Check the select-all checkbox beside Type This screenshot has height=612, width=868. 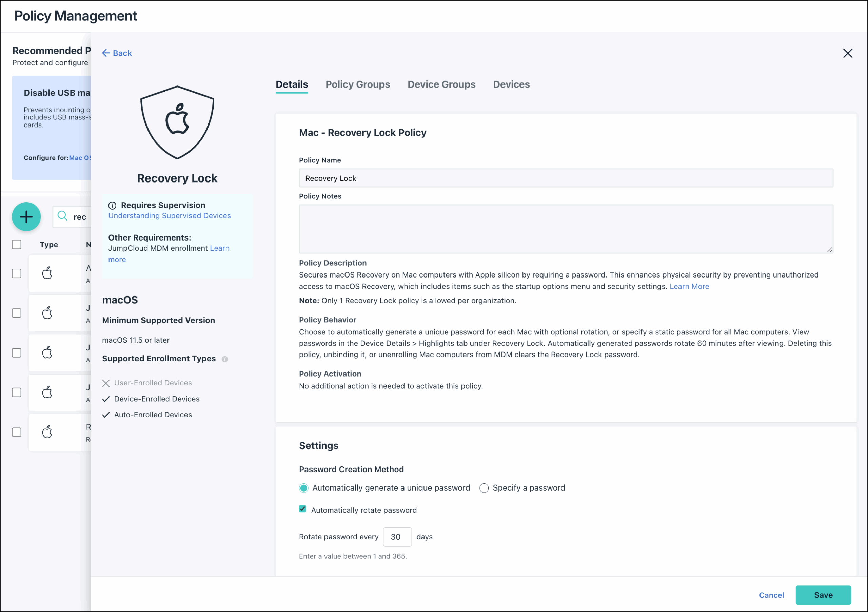coord(17,245)
